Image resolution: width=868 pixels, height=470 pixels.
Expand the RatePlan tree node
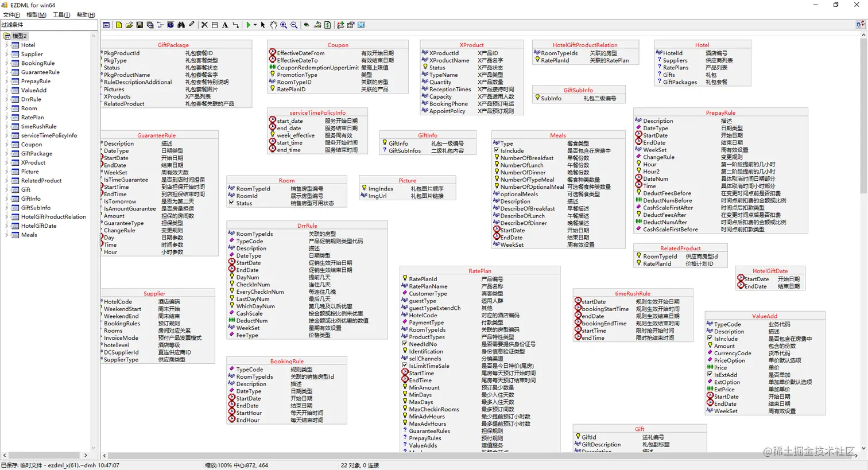click(x=6, y=117)
